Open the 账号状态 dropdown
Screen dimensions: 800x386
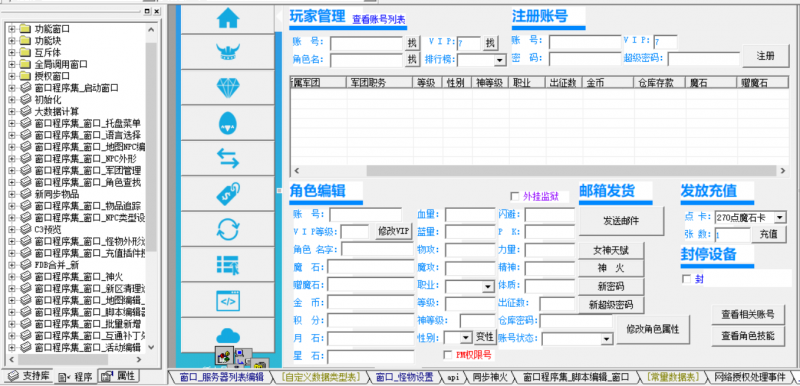(x=606, y=339)
